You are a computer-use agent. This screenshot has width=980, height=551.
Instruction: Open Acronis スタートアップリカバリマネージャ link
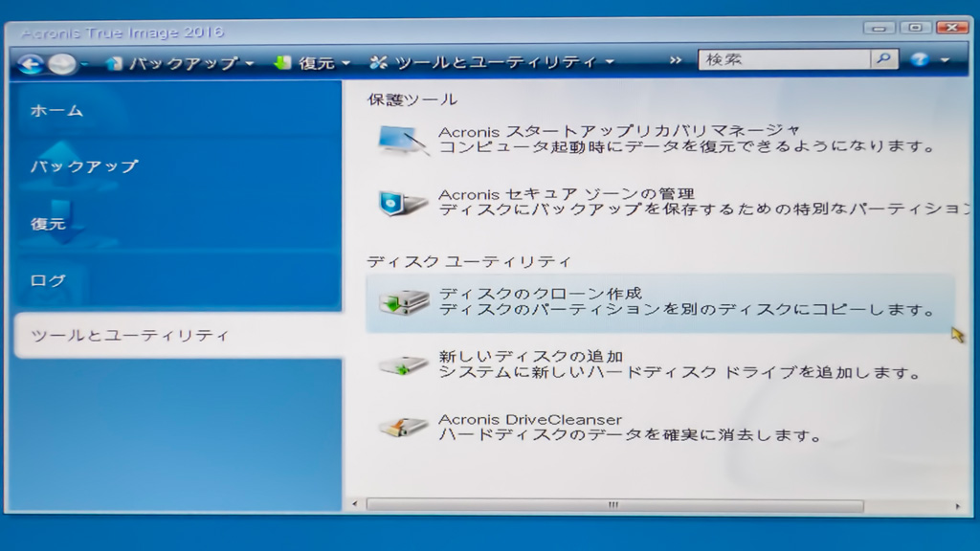coord(619,131)
